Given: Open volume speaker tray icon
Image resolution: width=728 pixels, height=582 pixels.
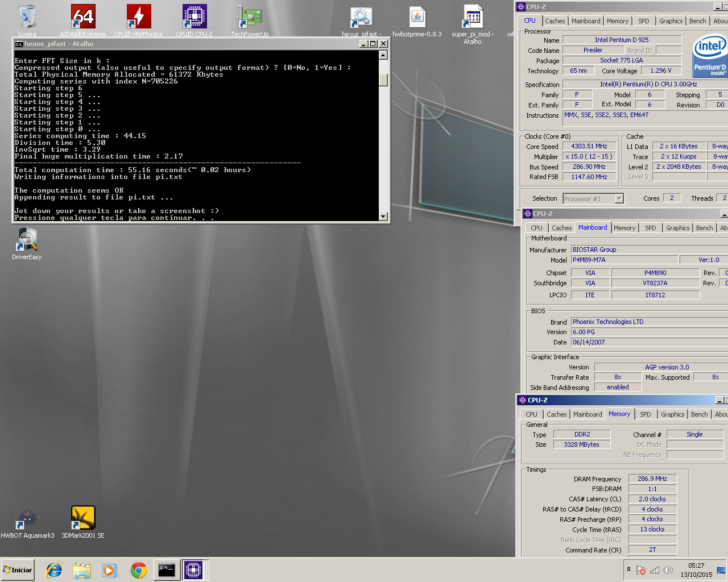Looking at the screenshot, I should 668,570.
